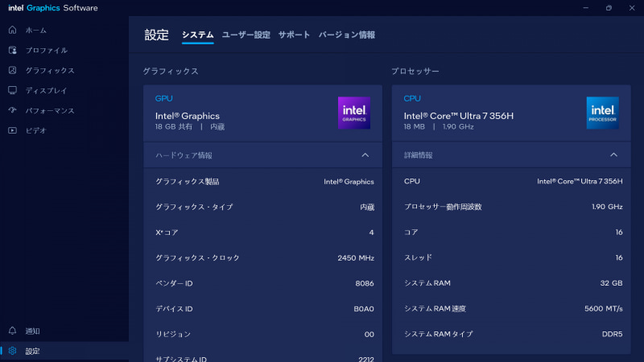
Task: Click the notification (通知) bell icon
Action: tap(12, 331)
